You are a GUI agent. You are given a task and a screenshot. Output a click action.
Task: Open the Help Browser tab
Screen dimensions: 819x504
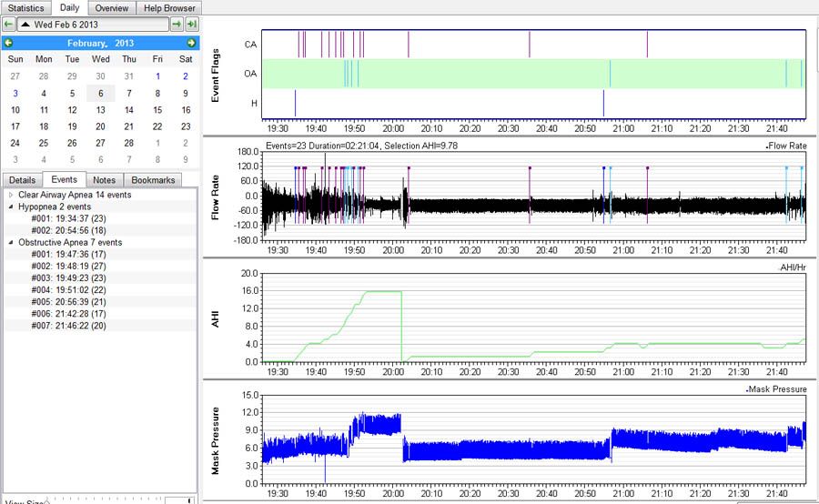(x=169, y=8)
